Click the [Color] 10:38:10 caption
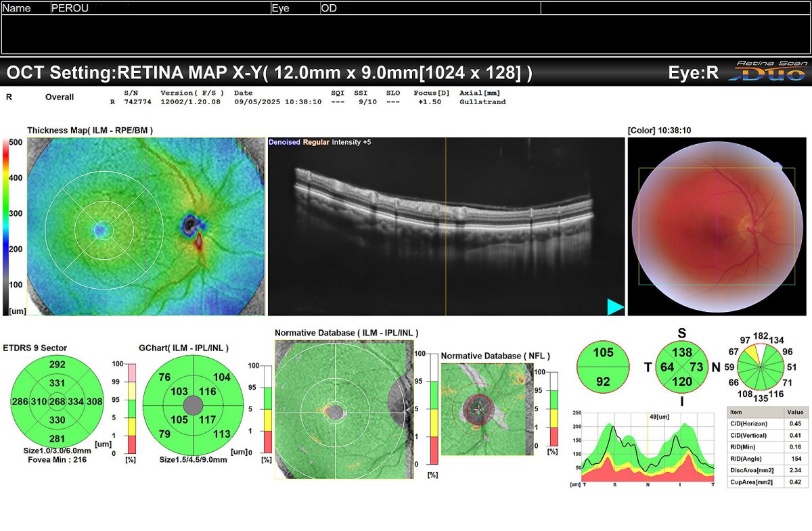This screenshot has width=812, height=531. [660, 130]
